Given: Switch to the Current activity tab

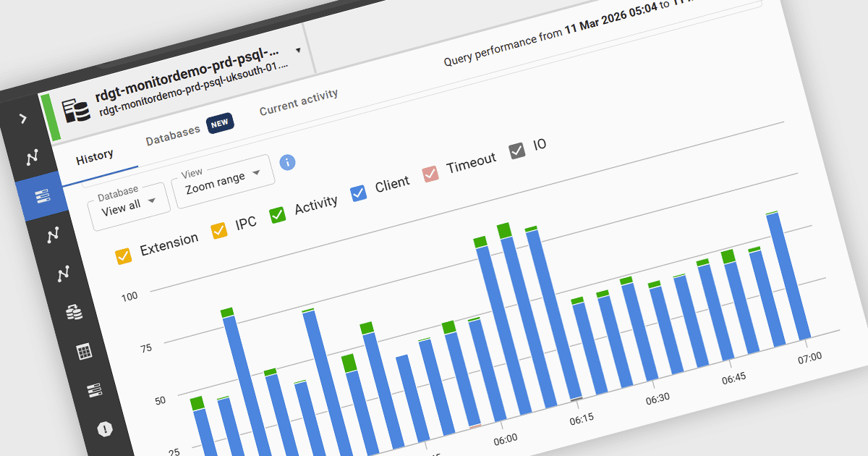Looking at the screenshot, I should [299, 102].
